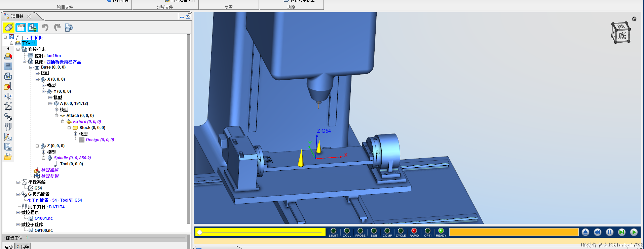Viewport: 644px width, 249px height.
Task: Click the float panel icon at tree header
Action: click(x=188, y=16)
